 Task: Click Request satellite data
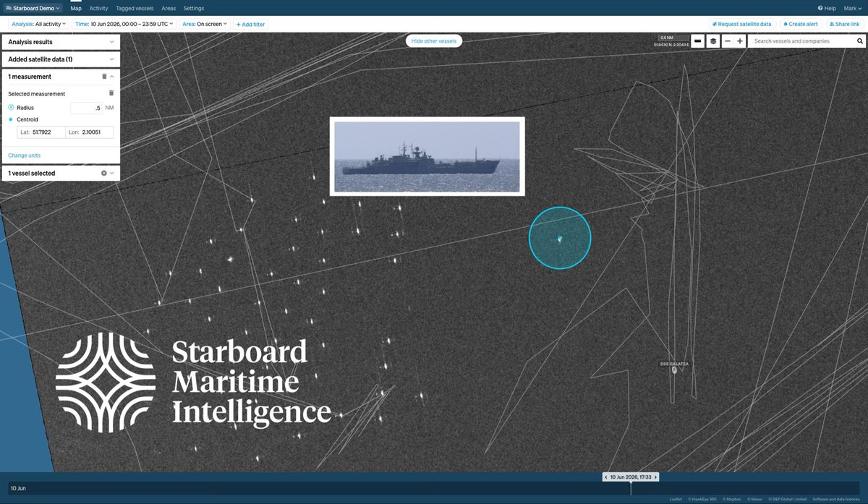pyautogui.click(x=742, y=24)
